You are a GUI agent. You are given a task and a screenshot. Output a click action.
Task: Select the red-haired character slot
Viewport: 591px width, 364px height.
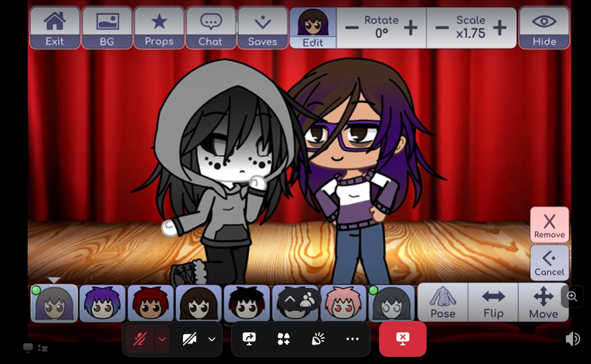(150, 303)
